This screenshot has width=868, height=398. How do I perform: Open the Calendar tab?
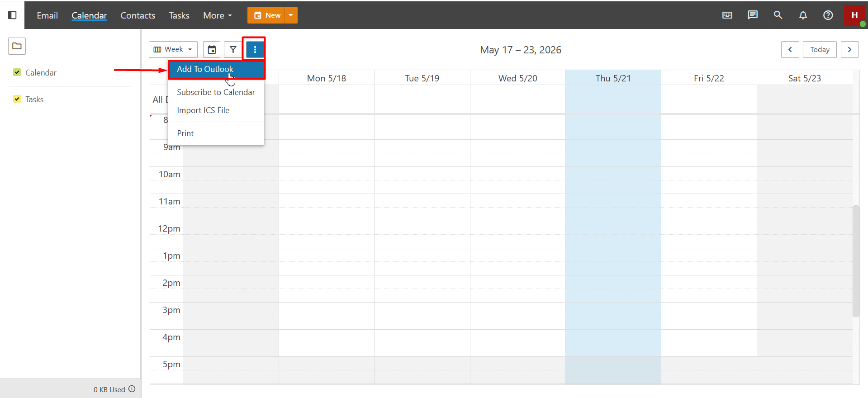point(89,15)
